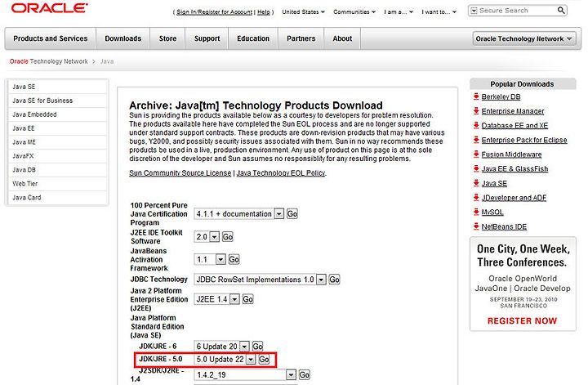This screenshot has width=588, height=385.
Task: Open the J2EE 1.4 version dropdown
Action: [234, 299]
